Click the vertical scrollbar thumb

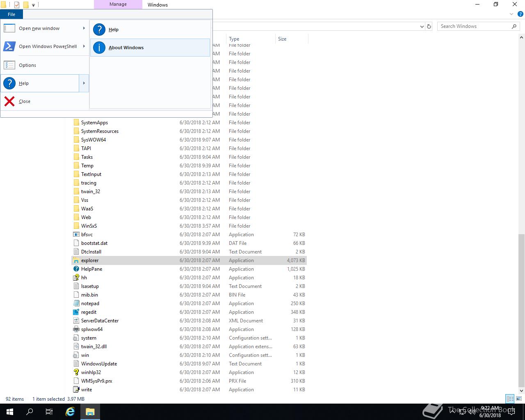[521, 310]
